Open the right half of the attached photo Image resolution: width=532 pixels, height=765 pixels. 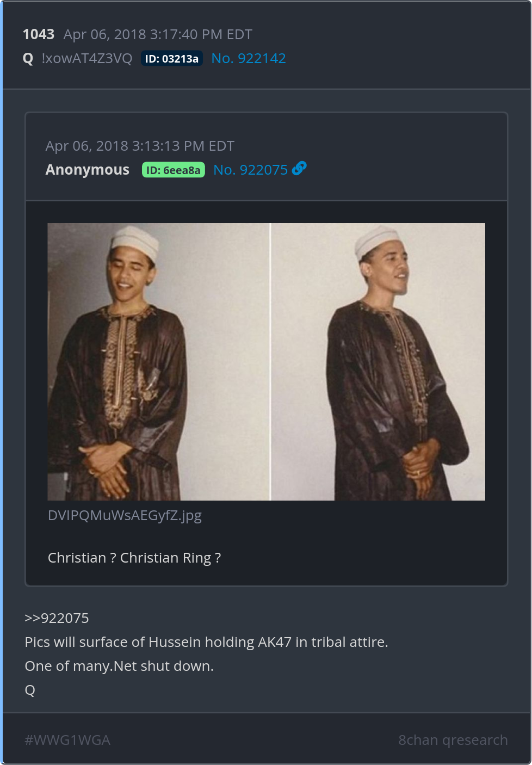[378, 362]
